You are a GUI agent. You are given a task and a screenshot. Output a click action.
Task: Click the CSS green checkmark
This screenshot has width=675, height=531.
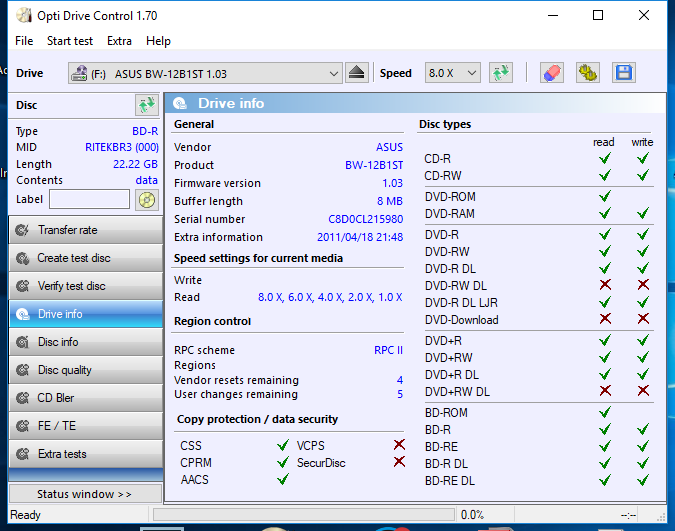pyautogui.click(x=283, y=445)
